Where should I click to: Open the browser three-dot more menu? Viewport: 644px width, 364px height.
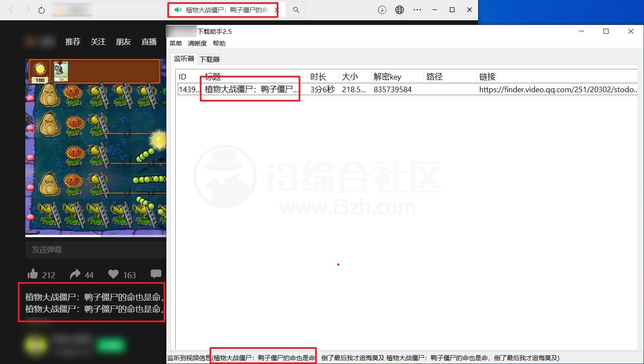tap(417, 10)
